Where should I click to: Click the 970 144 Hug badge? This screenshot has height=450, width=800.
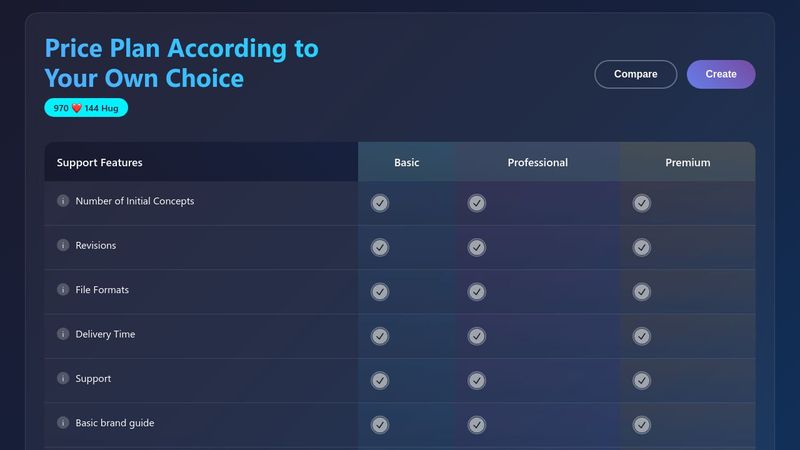click(x=86, y=108)
